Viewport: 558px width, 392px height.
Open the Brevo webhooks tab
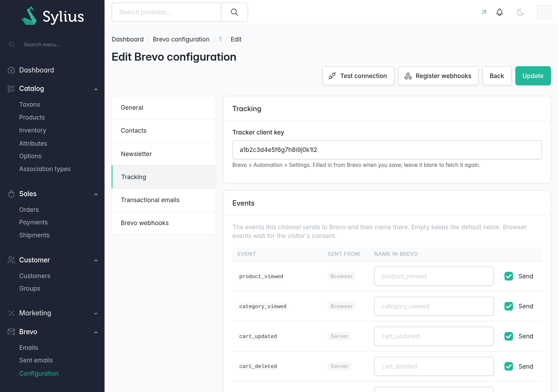pyautogui.click(x=164, y=223)
